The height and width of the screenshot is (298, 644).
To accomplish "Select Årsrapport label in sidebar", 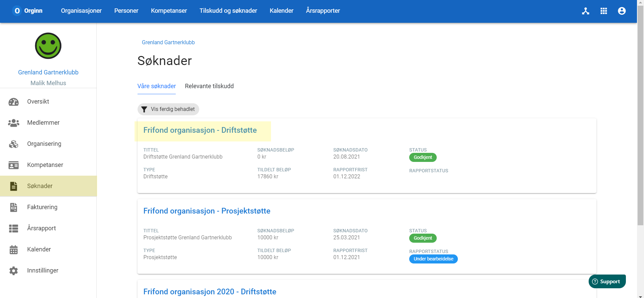I will 42,228.
